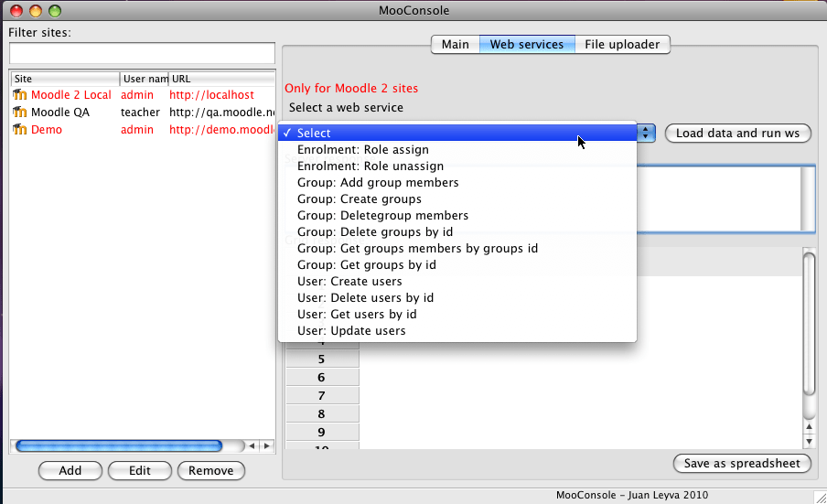Choose Group: Get groups by id
The image size is (827, 504).
pyautogui.click(x=457, y=264)
